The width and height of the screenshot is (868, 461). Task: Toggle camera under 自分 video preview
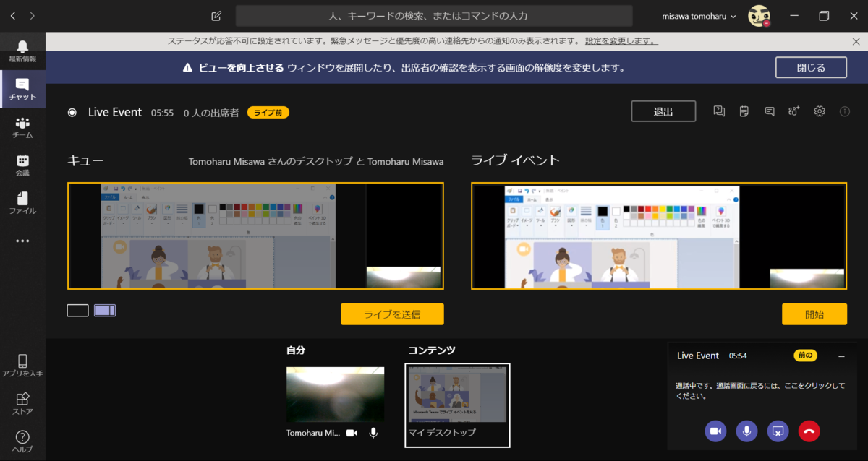352,432
